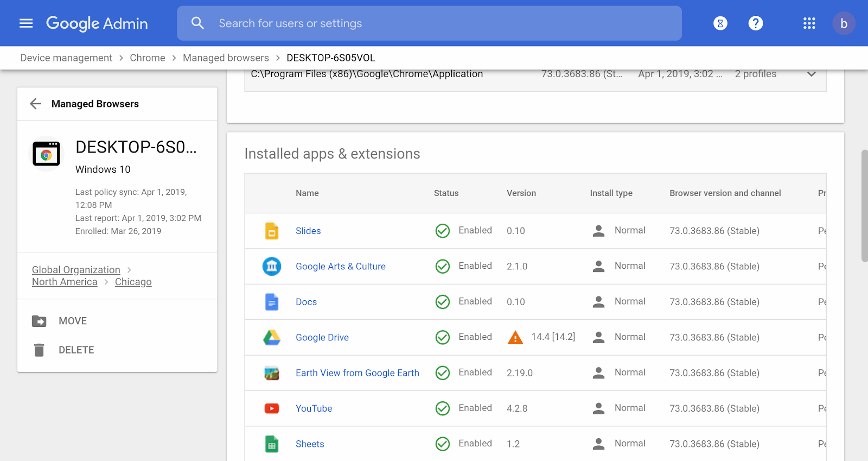The image size is (868, 461).
Task: Click the Google Drive version warning triangle
Action: pyautogui.click(x=515, y=338)
